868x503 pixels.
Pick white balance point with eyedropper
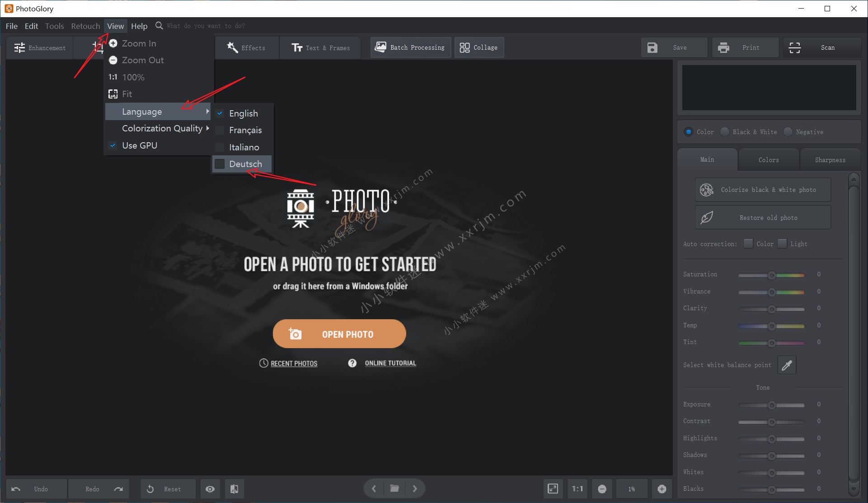(787, 365)
